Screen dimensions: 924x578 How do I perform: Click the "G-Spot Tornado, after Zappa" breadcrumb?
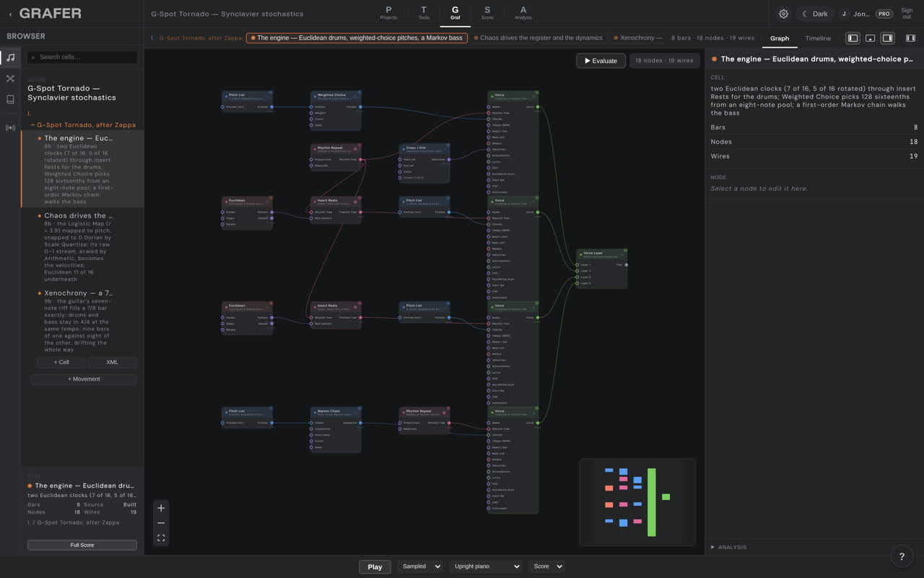201,38
